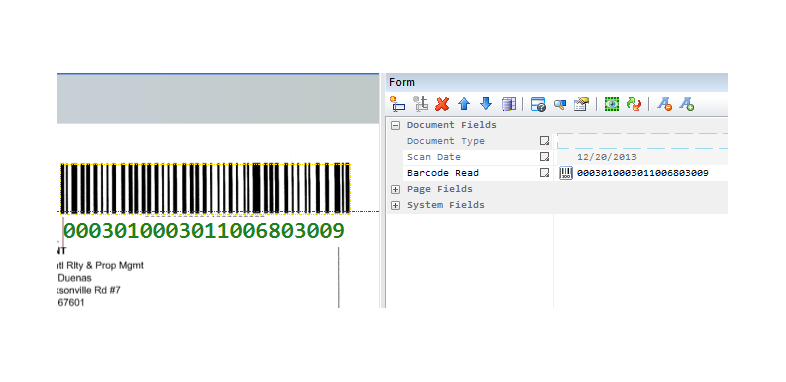The height and width of the screenshot is (382, 786).
Task: Click the System Fields group label
Action: click(x=446, y=205)
